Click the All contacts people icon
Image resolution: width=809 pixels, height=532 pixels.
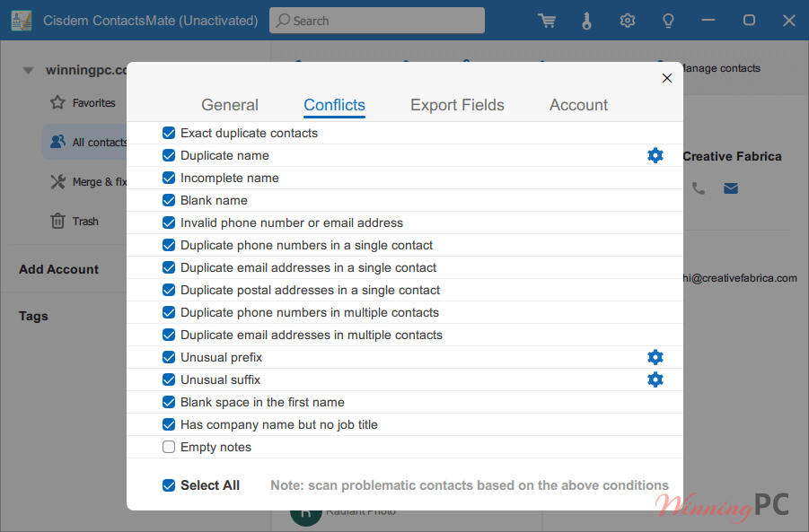point(57,141)
